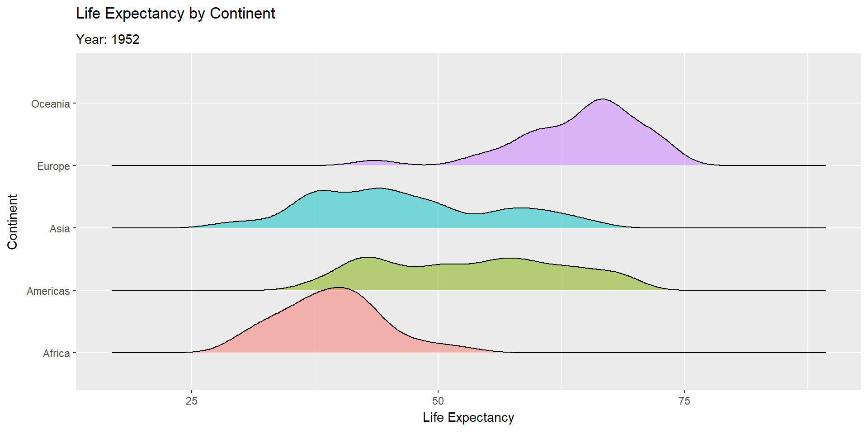The image size is (868, 434).
Task: Click the 50 tick label on x-axis
Action: pyautogui.click(x=438, y=401)
